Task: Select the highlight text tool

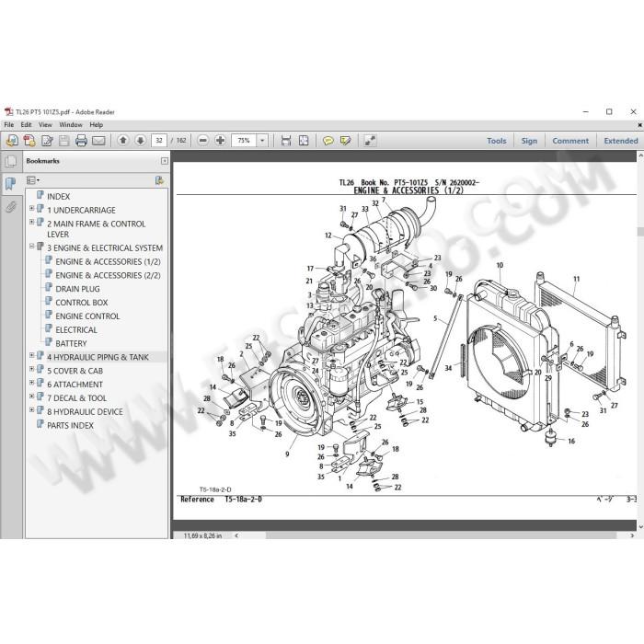Action: [345, 141]
